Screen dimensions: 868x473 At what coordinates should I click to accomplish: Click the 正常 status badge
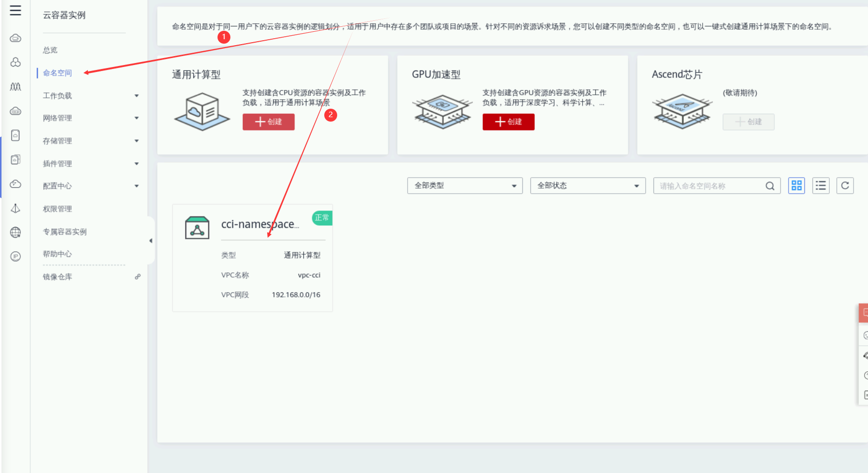[322, 218]
